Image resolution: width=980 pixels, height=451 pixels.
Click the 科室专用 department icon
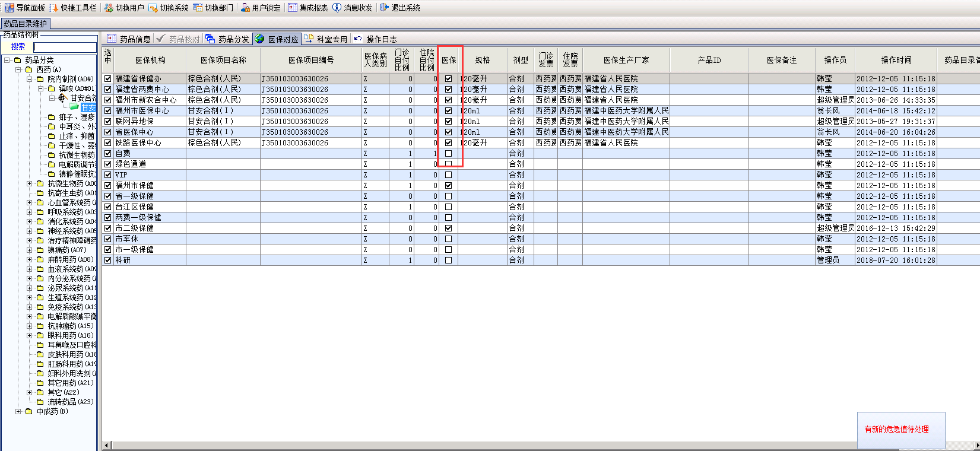coord(309,39)
